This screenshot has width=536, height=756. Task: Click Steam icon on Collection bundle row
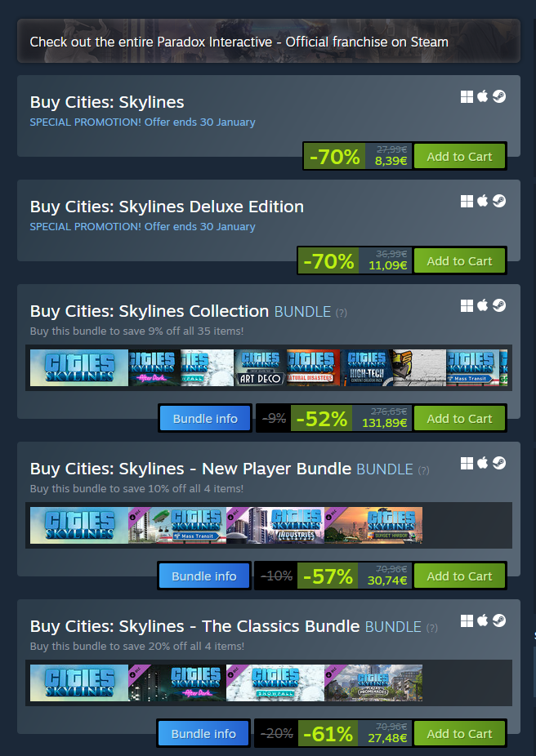(x=499, y=305)
